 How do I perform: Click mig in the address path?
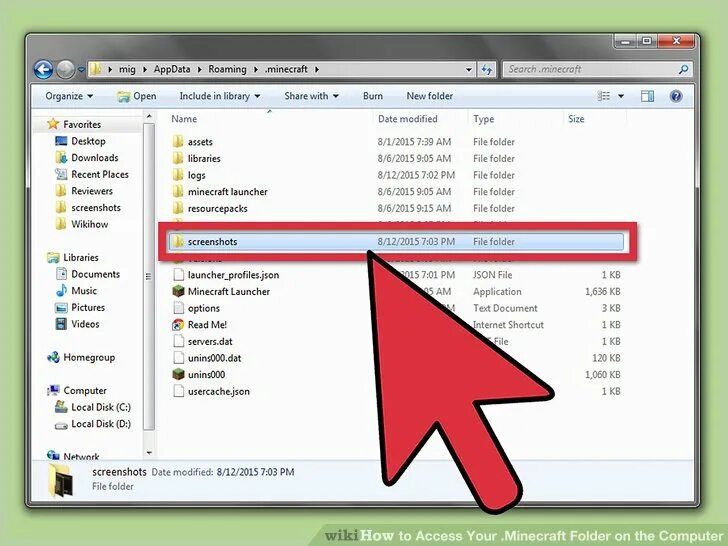[127, 69]
